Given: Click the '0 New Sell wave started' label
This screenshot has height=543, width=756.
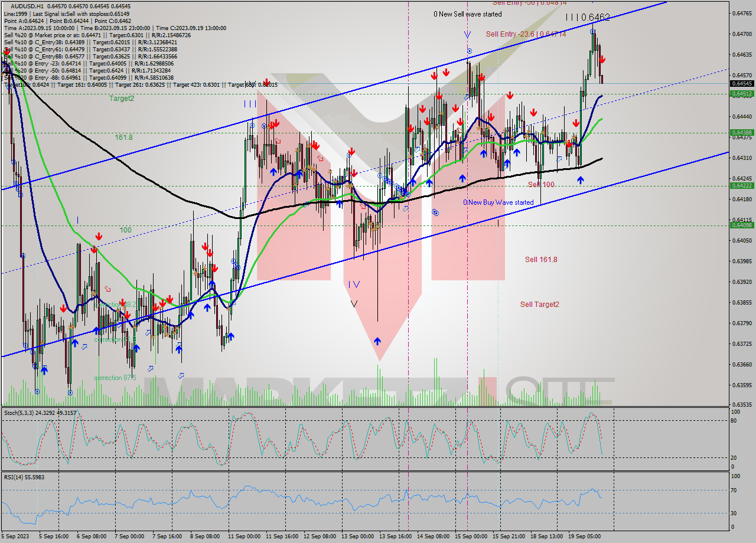Looking at the screenshot, I should pos(468,14).
